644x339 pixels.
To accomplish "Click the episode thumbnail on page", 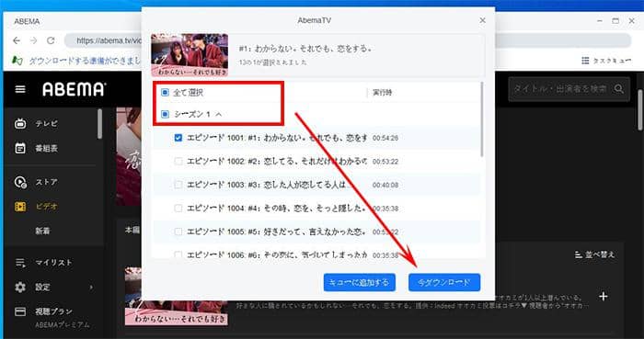I will (177, 297).
